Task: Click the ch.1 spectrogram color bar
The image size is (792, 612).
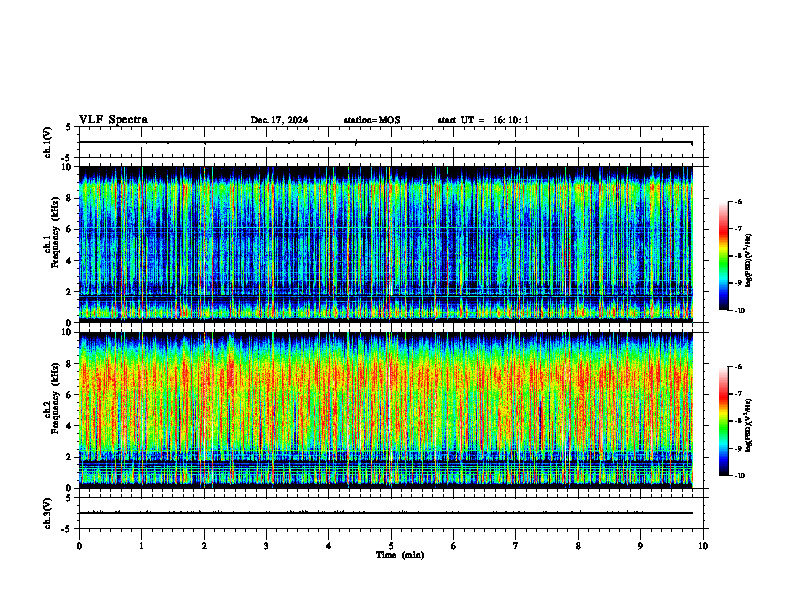Action: tap(723, 256)
